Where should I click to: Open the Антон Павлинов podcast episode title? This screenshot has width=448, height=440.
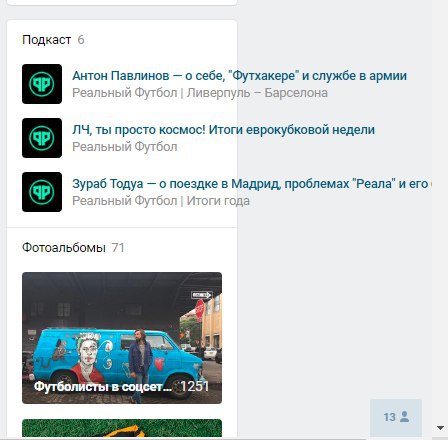click(239, 76)
